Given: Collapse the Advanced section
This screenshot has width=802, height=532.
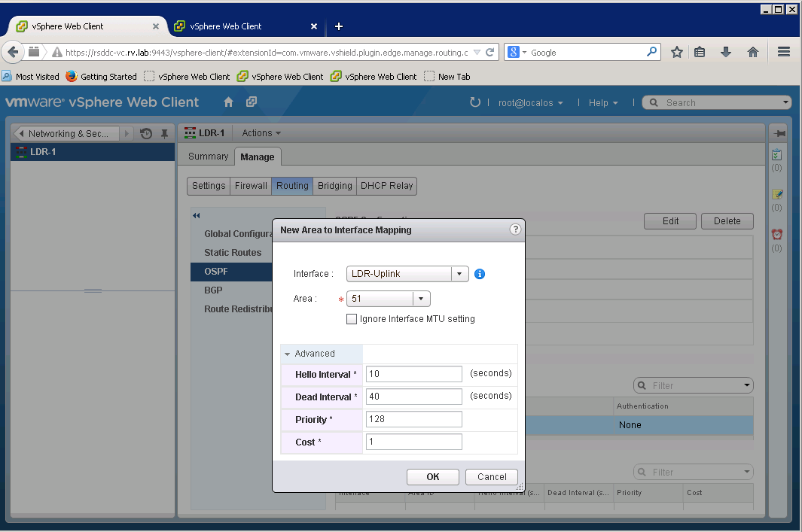Looking at the screenshot, I should point(288,354).
